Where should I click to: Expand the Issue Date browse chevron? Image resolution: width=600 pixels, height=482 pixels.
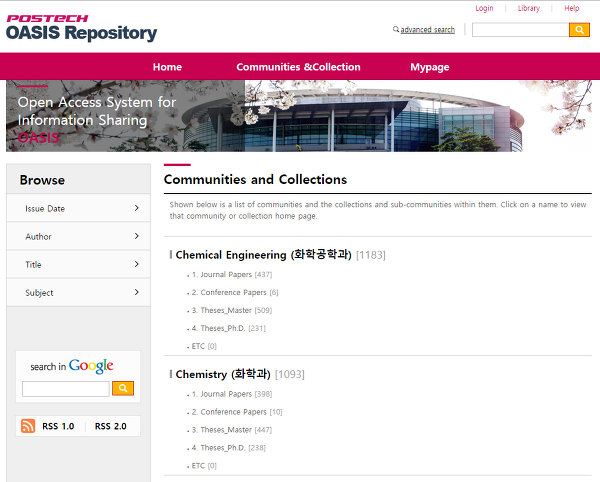[x=137, y=208]
